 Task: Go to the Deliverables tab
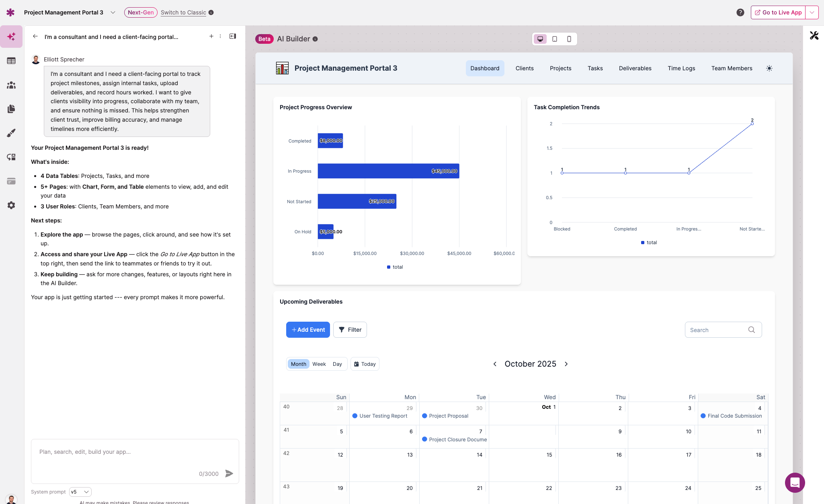[x=635, y=68]
